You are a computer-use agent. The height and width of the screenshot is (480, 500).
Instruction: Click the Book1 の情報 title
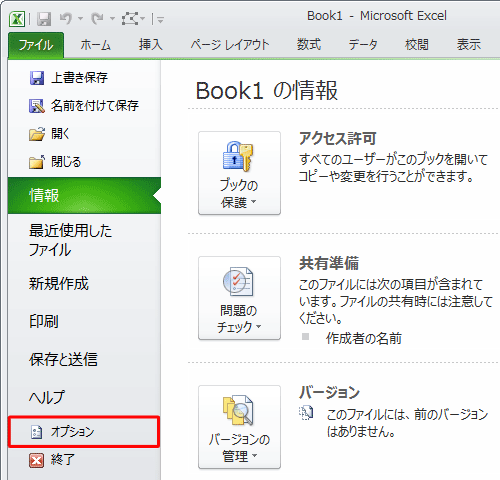[267, 91]
